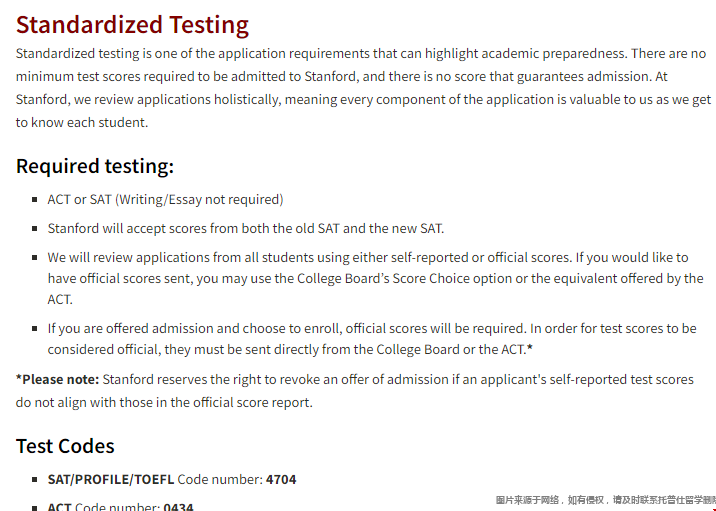Click the SAT/PROFILE/TOEFL bullet marker
The width and height of the screenshot is (716, 511).
35,479
